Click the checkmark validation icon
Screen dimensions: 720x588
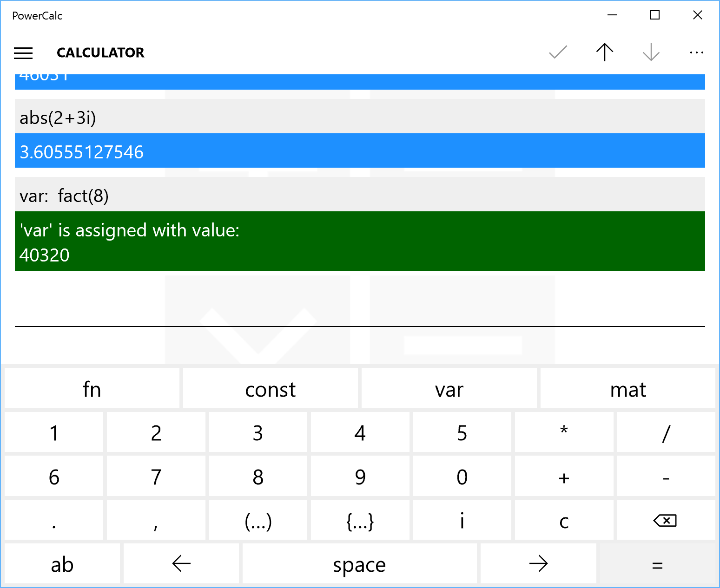coord(558,52)
